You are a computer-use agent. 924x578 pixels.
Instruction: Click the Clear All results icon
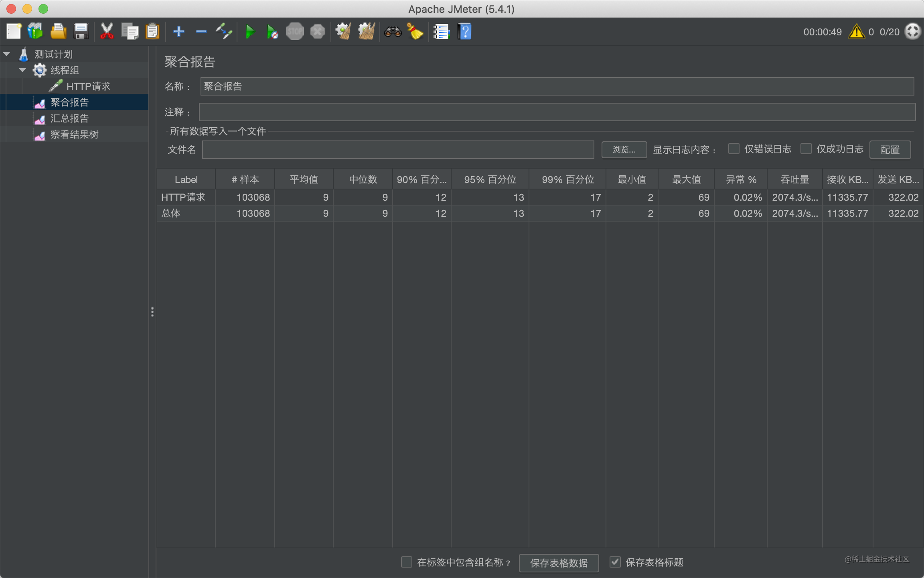[x=366, y=31]
